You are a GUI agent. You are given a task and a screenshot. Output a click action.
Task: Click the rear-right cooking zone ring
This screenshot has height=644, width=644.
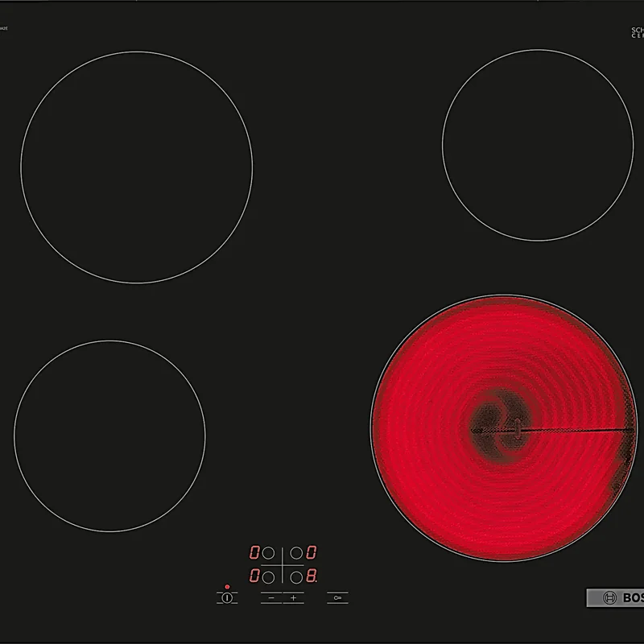click(x=538, y=145)
